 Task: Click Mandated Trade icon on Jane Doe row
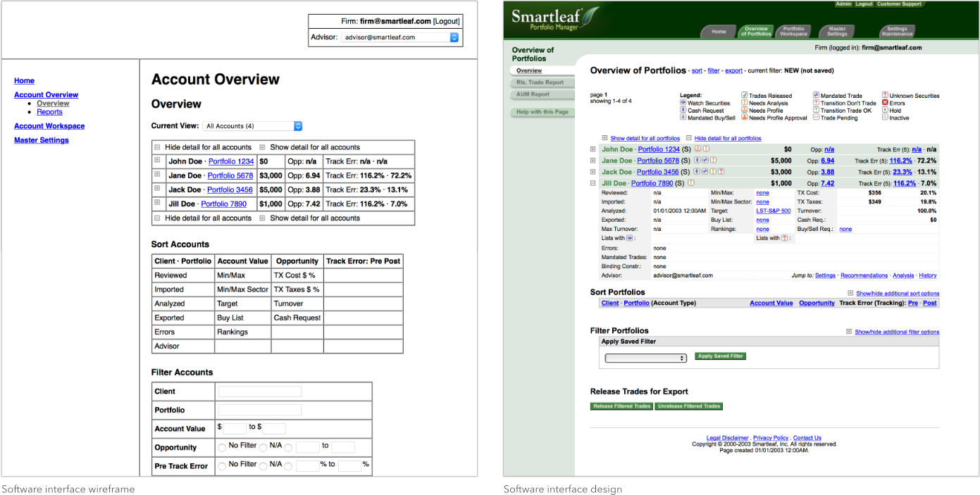coord(705,160)
